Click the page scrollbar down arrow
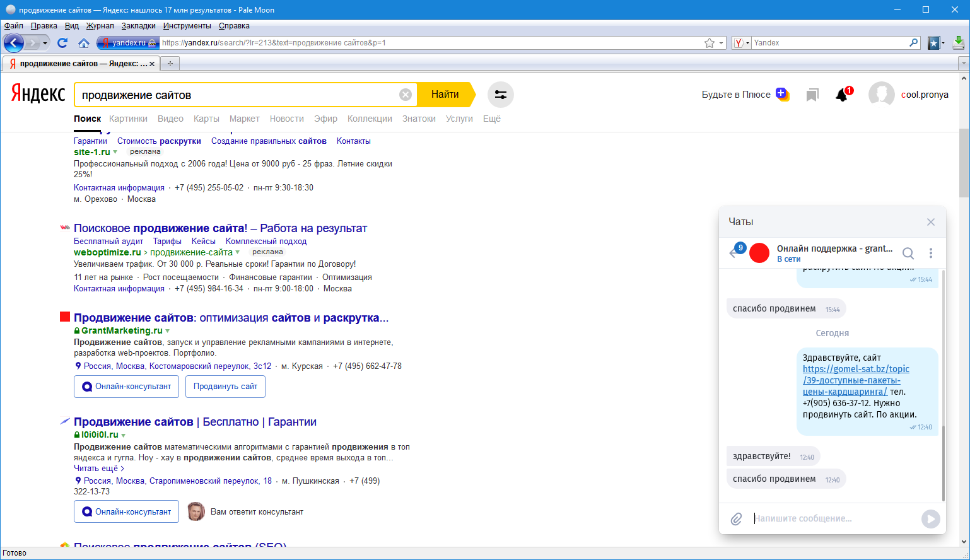 point(964,541)
